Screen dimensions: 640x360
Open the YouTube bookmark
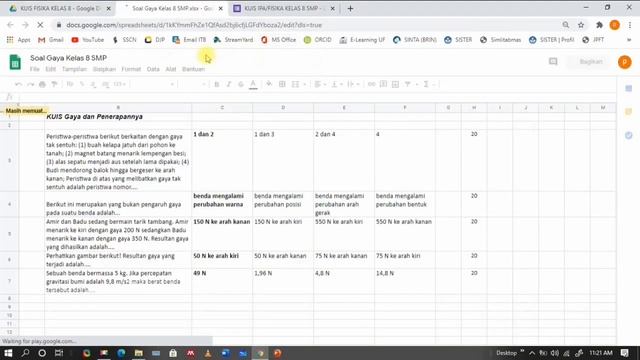pos(87,40)
